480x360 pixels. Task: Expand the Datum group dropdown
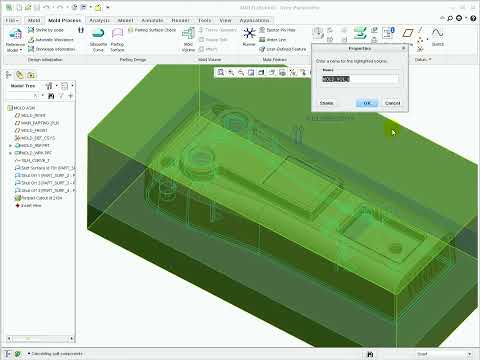[x=423, y=59]
